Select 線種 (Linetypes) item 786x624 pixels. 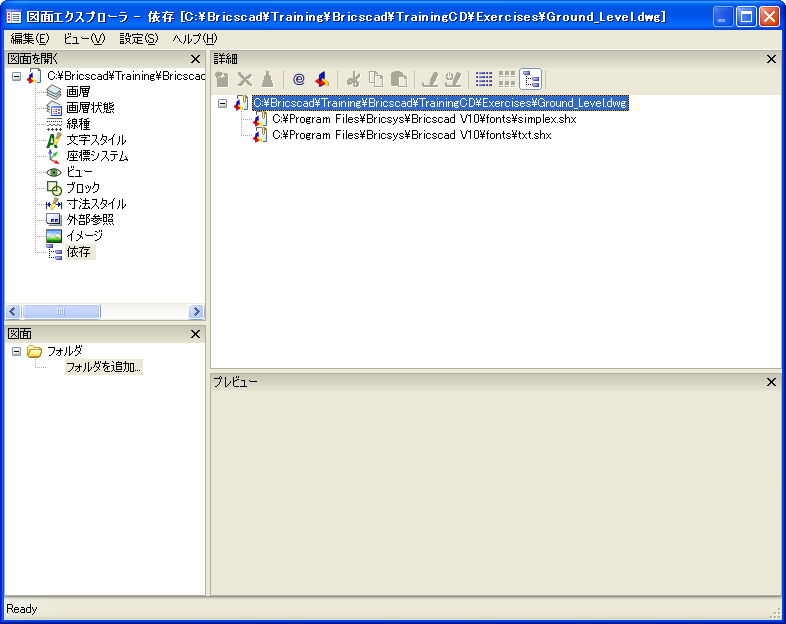tap(78, 124)
